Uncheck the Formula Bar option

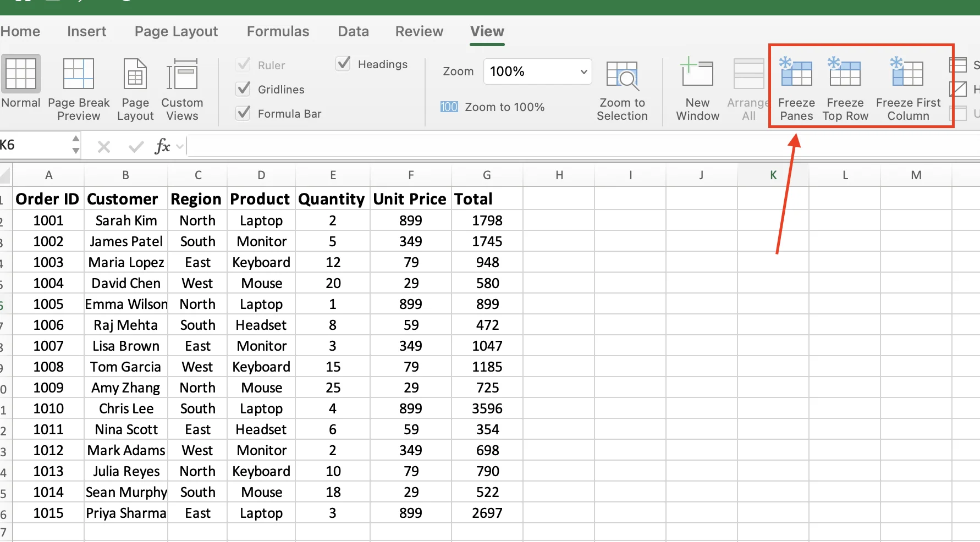pyautogui.click(x=243, y=113)
